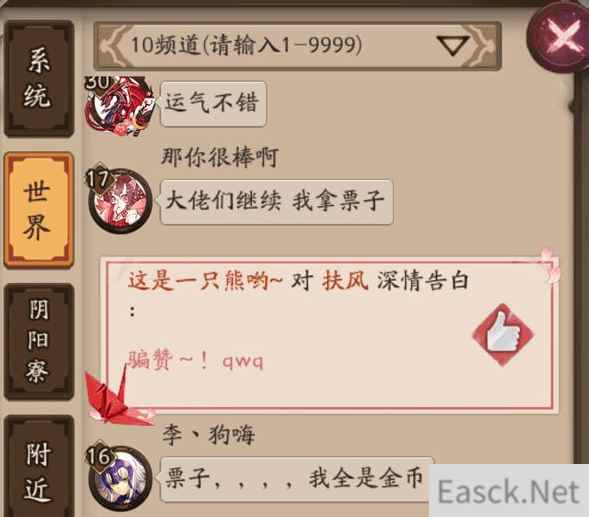Tap the 运气不错 chat bubble
Screen dimensions: 589x517
click(213, 103)
